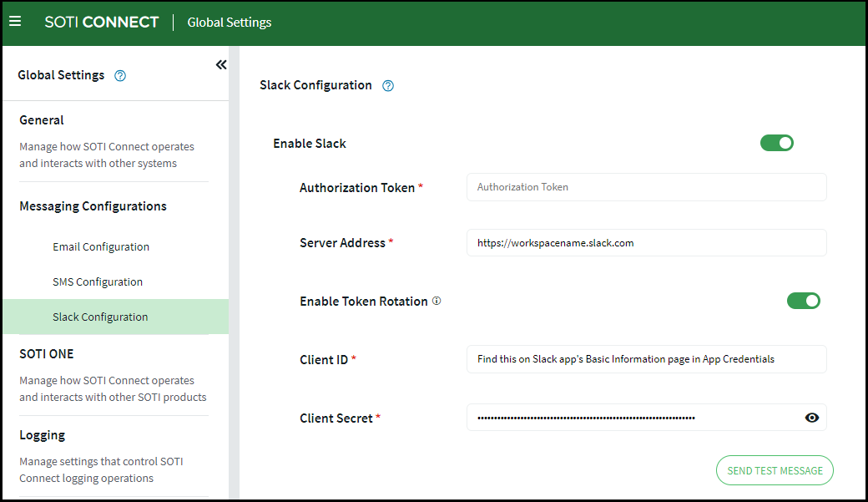Image resolution: width=868 pixels, height=502 pixels.
Task: Click the Server Address field
Action: [x=647, y=243]
